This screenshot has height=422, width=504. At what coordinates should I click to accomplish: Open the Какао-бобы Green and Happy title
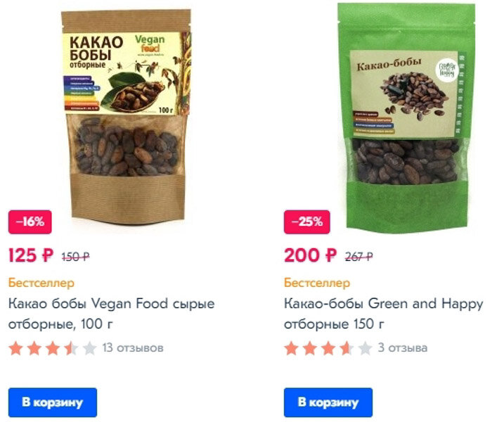click(x=384, y=314)
